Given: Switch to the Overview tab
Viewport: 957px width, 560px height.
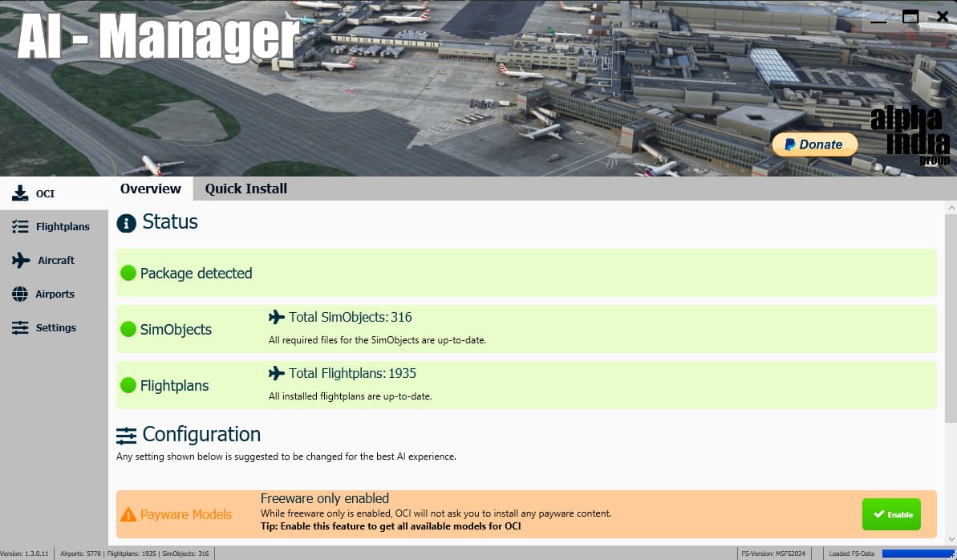Looking at the screenshot, I should pos(151,189).
